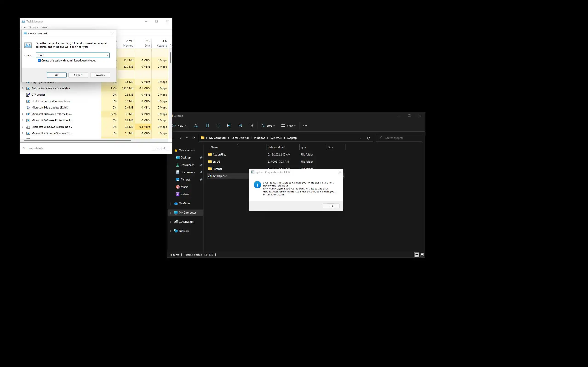The image size is (588, 367).
Task: Go up one folder level arrow
Action: point(194,138)
